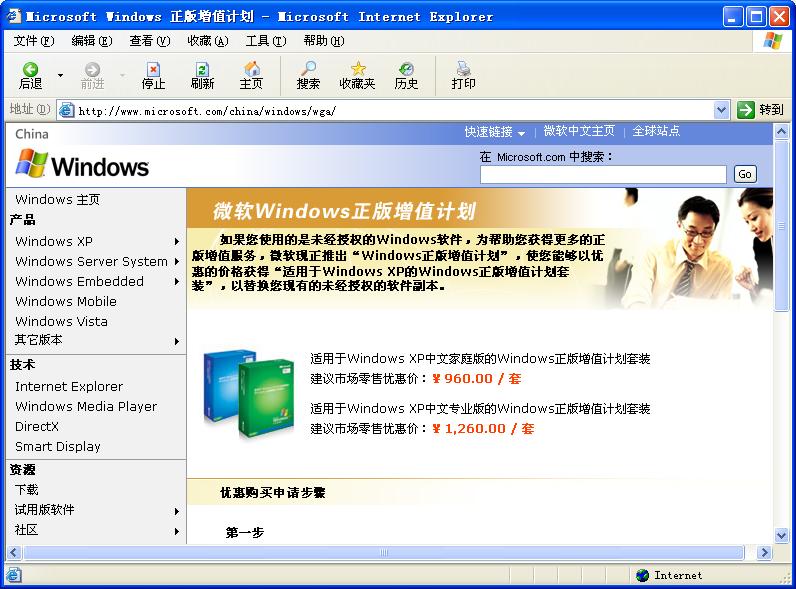The image size is (796, 589).
Task: Open Windows Mobile sidebar link
Action: click(x=66, y=301)
